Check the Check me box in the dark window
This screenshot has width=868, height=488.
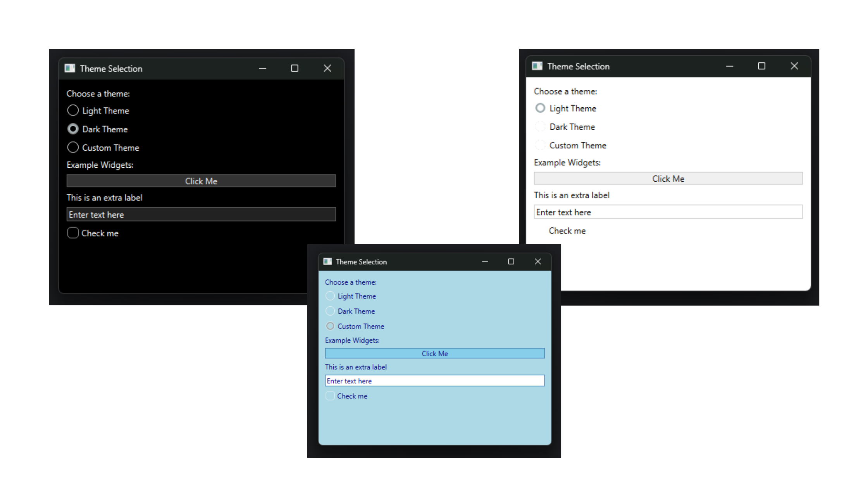click(x=73, y=233)
